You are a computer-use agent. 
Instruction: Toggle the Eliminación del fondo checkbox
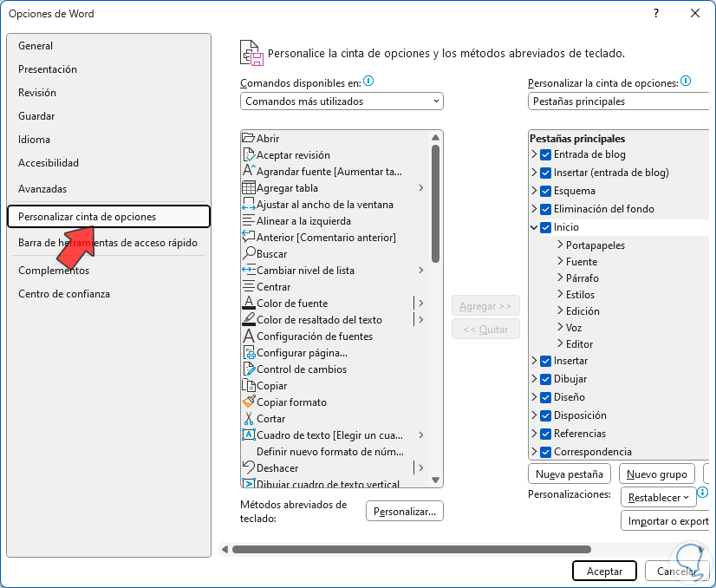pyautogui.click(x=545, y=209)
